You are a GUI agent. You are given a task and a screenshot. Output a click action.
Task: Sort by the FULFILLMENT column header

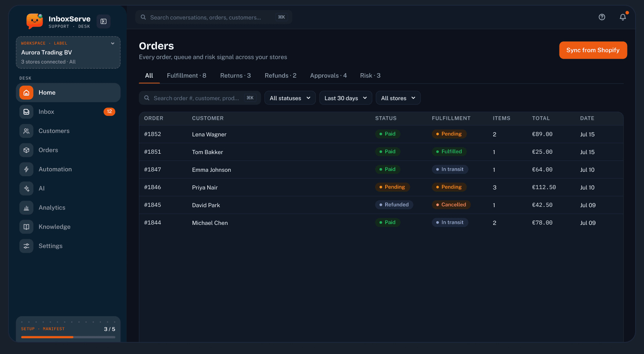click(x=451, y=118)
